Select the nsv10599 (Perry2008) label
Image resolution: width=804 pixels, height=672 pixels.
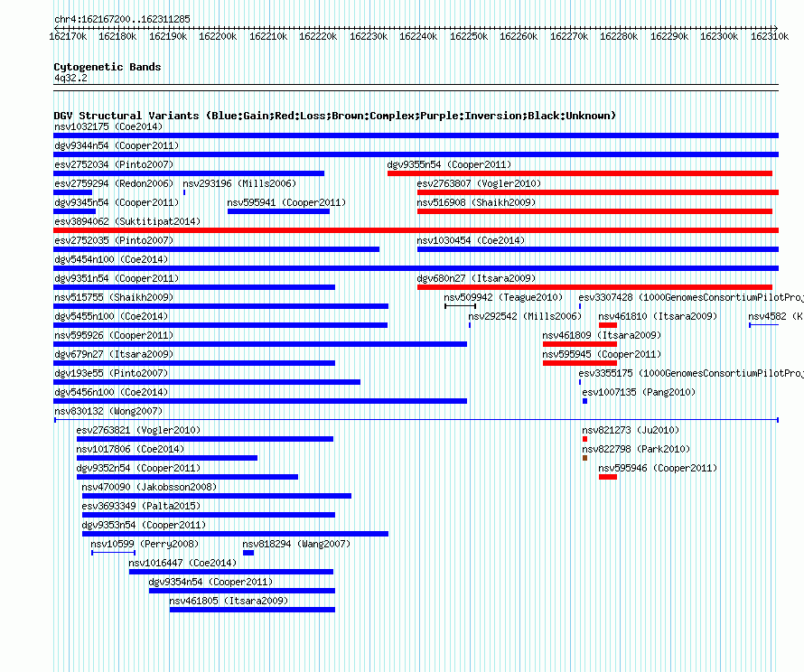click(x=145, y=544)
